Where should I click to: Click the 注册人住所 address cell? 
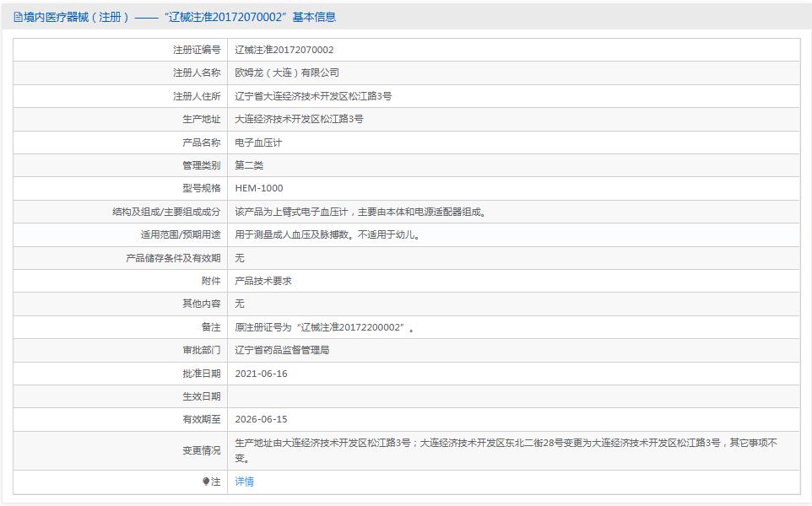[314, 95]
